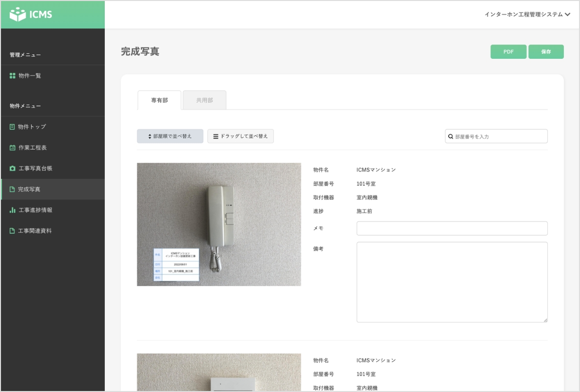This screenshot has width=580, height=392.
Task: Focus the 部屋番号を入力 search field
Action: point(500,137)
